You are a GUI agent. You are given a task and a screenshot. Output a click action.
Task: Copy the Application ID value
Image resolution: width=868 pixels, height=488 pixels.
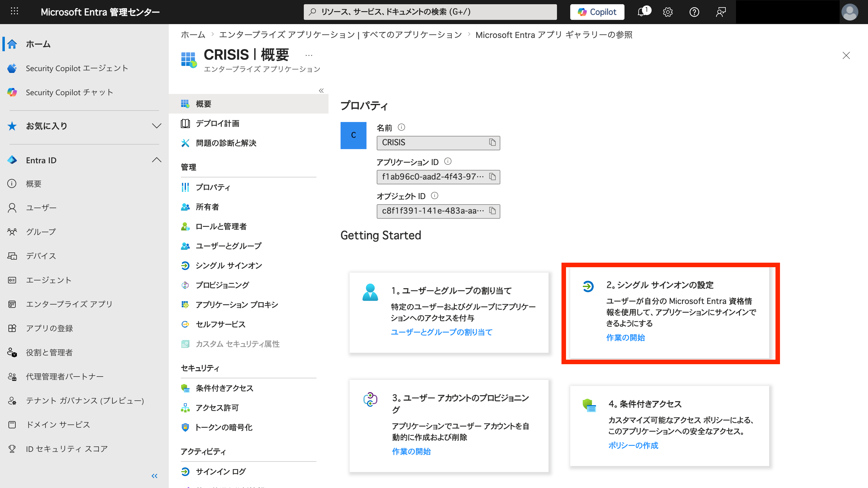coord(492,177)
